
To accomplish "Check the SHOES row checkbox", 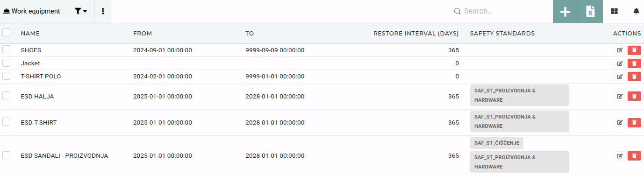I will point(7,49).
